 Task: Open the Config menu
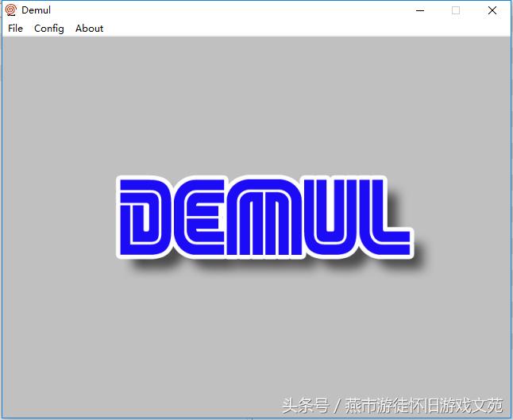pyautogui.click(x=49, y=29)
